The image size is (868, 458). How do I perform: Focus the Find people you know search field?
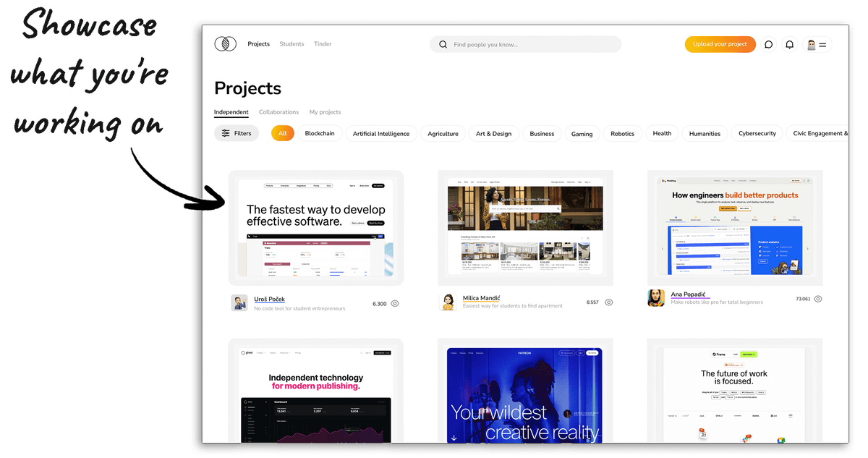[532, 45]
